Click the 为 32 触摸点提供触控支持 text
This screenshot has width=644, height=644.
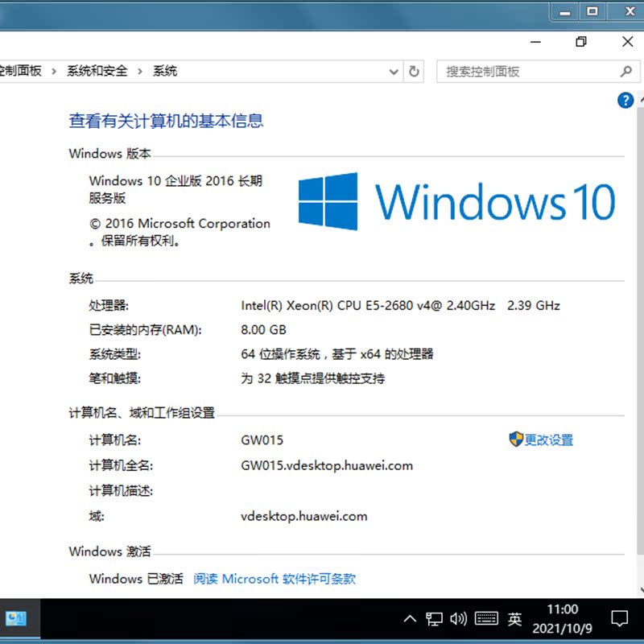[x=312, y=378]
